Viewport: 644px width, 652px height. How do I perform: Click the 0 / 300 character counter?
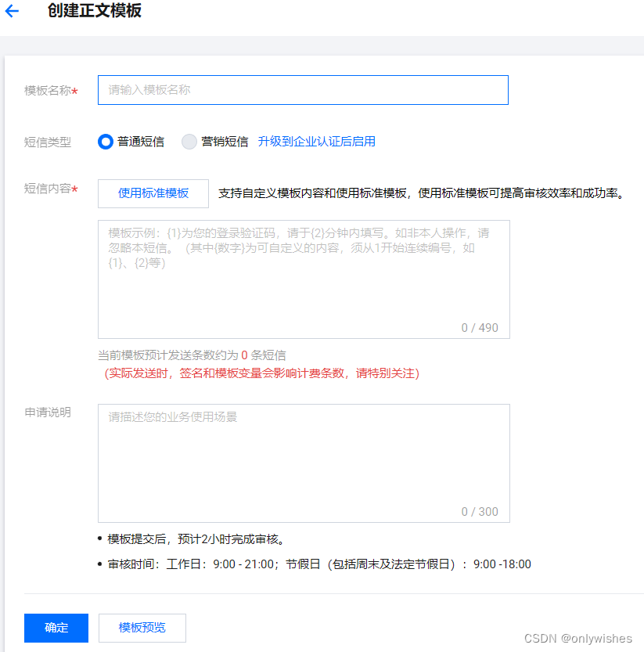pyautogui.click(x=479, y=512)
